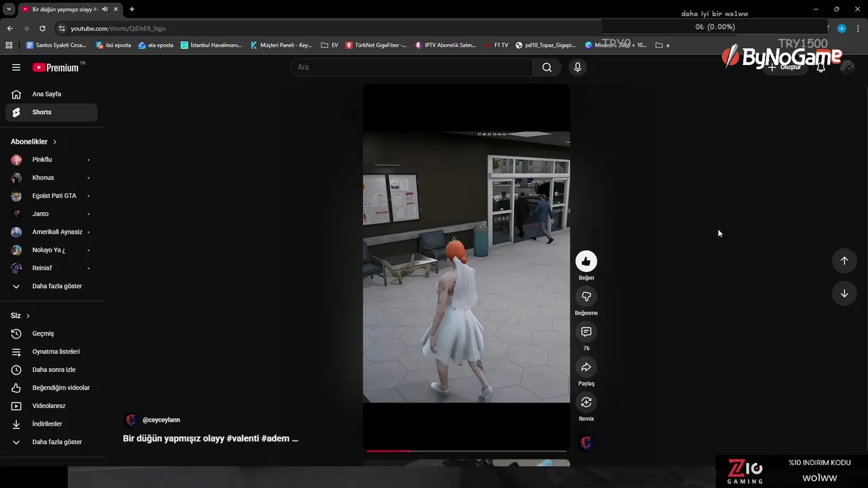
Task: Click the Oluştur create button
Action: (x=785, y=67)
